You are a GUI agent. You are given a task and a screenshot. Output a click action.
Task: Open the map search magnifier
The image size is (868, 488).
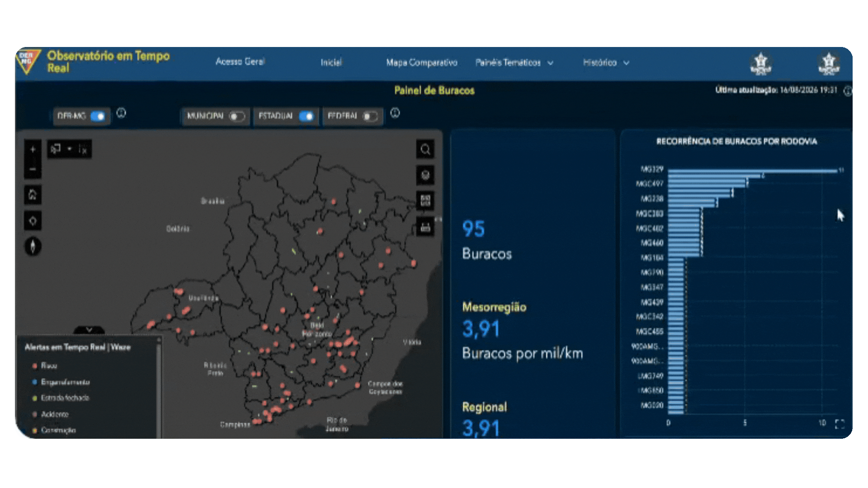425,150
